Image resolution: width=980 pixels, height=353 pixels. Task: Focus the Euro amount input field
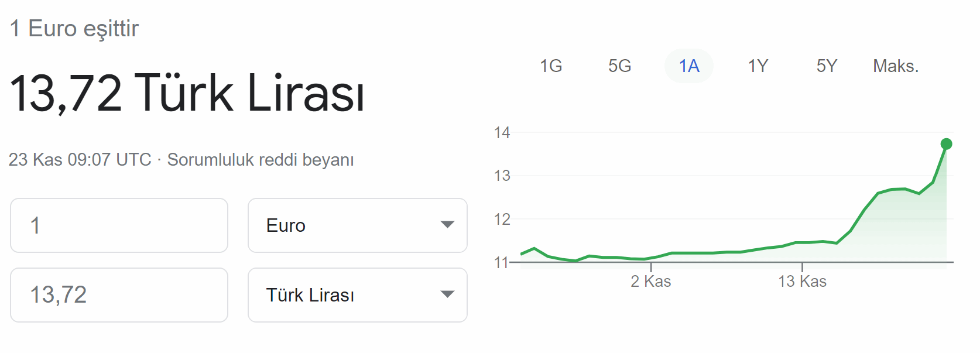point(119,225)
